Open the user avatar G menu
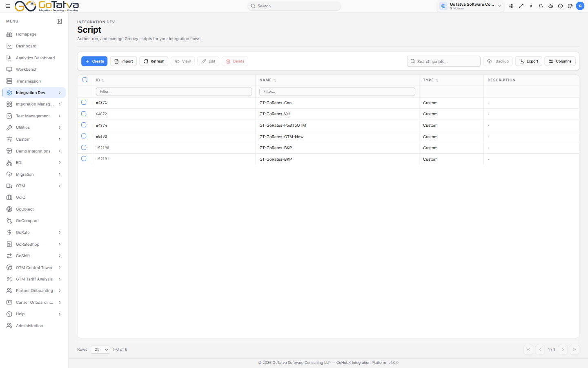Image resolution: width=588 pixels, height=368 pixels. coord(580,6)
